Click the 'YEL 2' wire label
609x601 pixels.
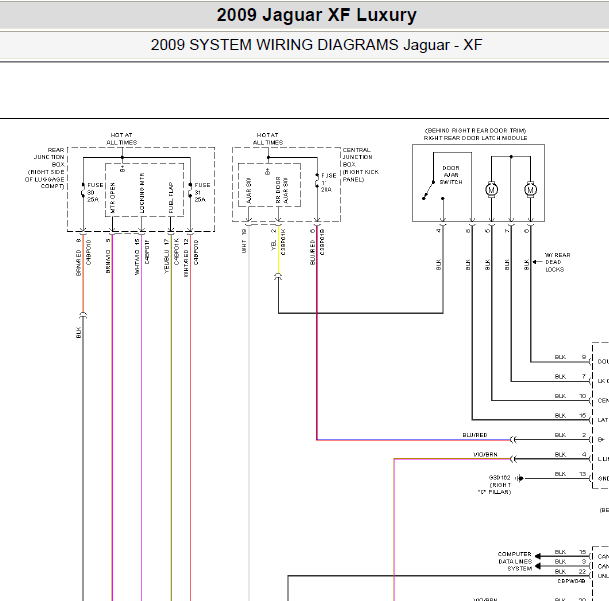coord(274,240)
